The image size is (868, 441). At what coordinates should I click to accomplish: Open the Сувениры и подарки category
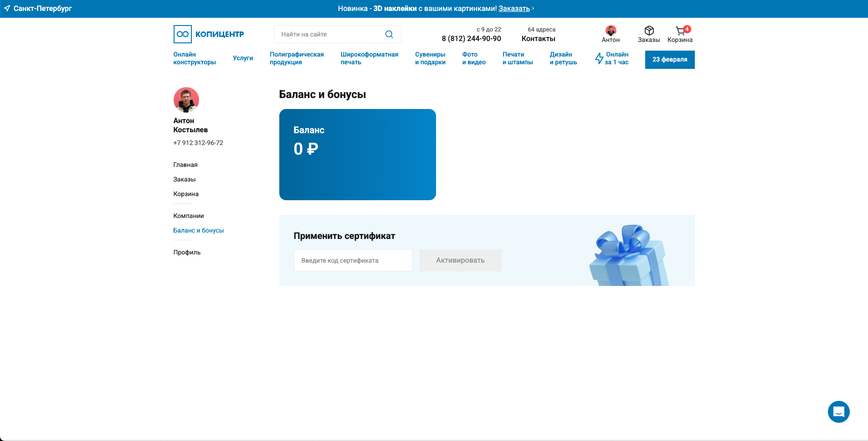(430, 58)
